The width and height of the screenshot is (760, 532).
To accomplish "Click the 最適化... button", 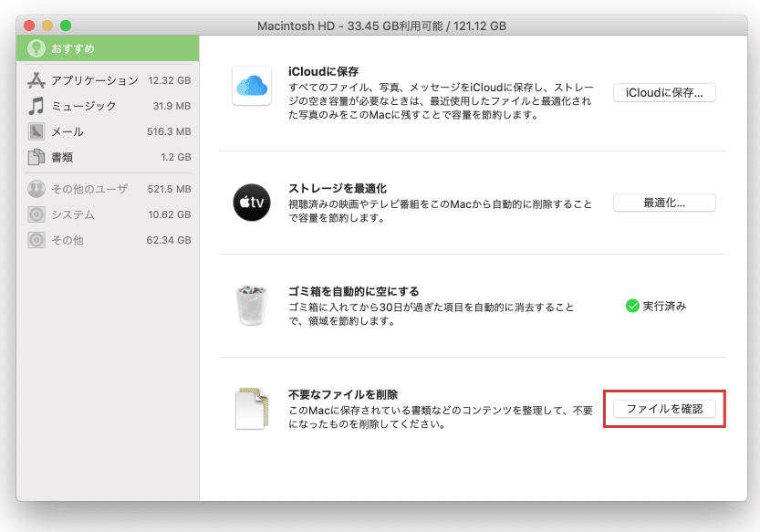I will tap(664, 203).
